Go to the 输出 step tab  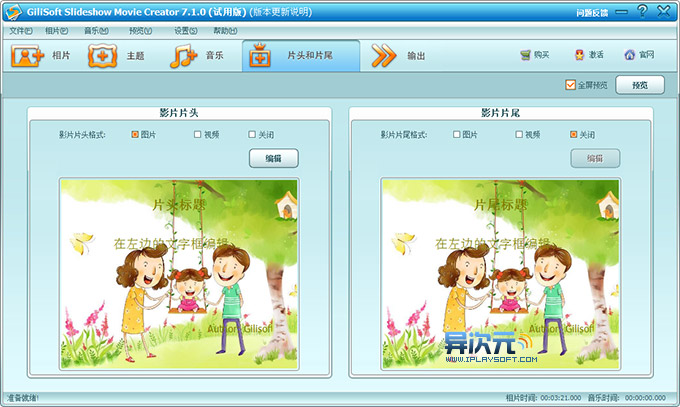(x=399, y=56)
